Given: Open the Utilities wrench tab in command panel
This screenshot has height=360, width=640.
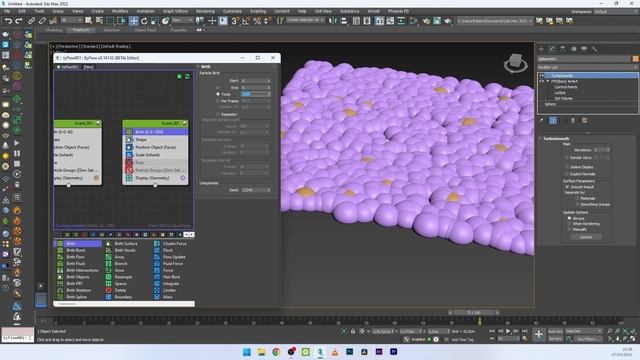Looking at the screenshot, I should tap(595, 49).
